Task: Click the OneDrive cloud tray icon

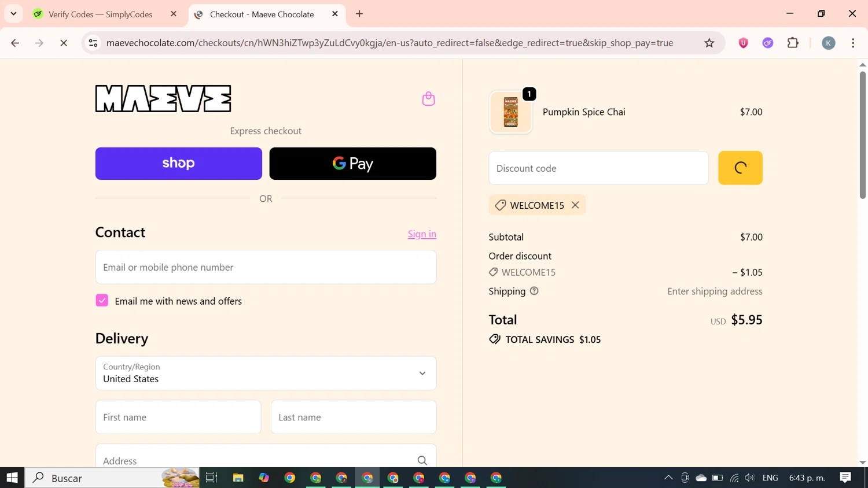Action: [x=701, y=478]
